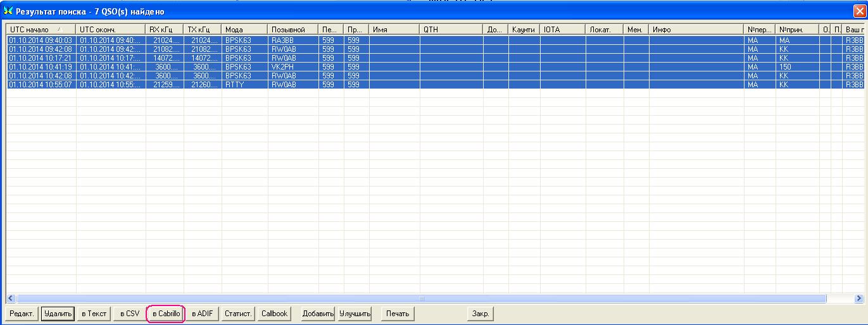
Task: Export log via в ADIF button
Action: coord(203,314)
